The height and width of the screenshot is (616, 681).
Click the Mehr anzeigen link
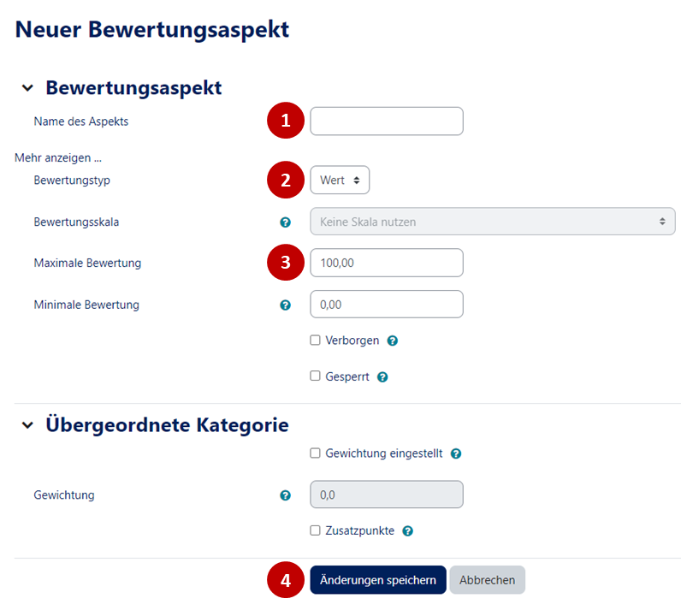(x=58, y=157)
